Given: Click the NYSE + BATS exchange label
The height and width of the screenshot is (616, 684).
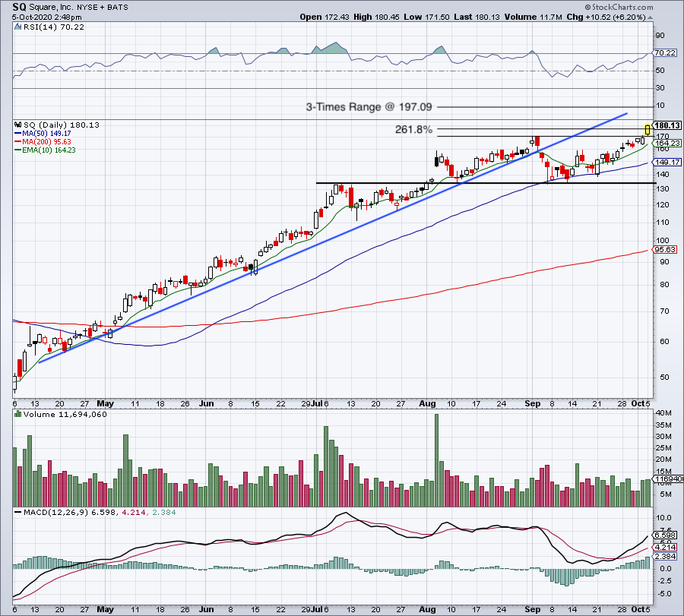Looking at the screenshot, I should [x=103, y=8].
